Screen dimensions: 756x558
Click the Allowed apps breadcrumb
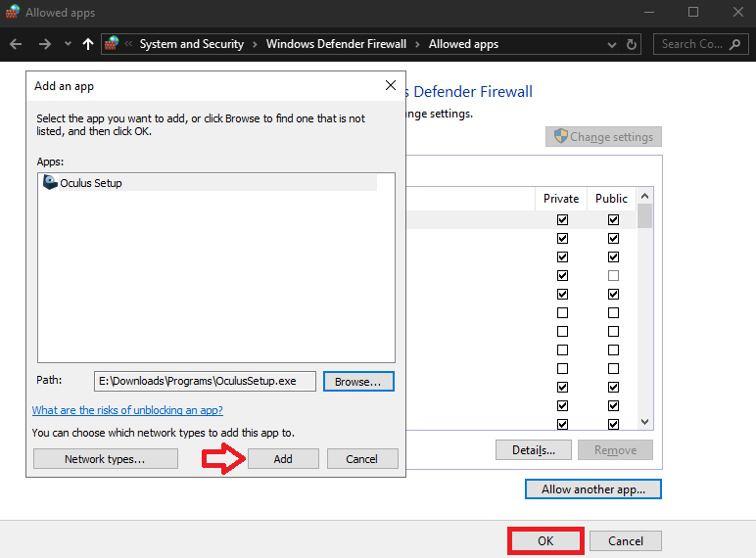[x=463, y=44]
